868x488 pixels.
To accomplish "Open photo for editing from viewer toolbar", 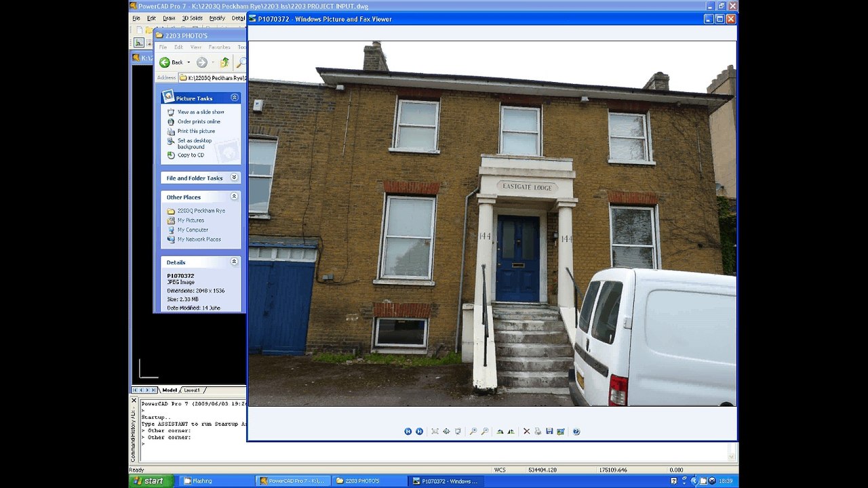I will (561, 431).
